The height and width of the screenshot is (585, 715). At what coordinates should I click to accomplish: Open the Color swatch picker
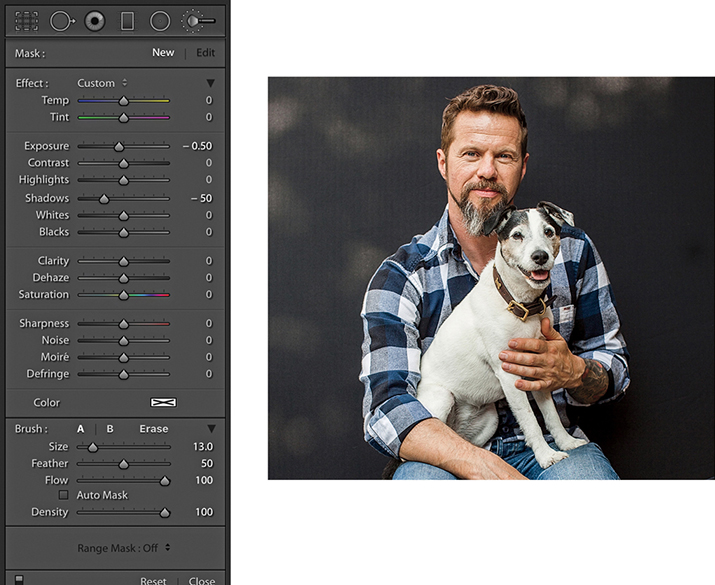163,402
